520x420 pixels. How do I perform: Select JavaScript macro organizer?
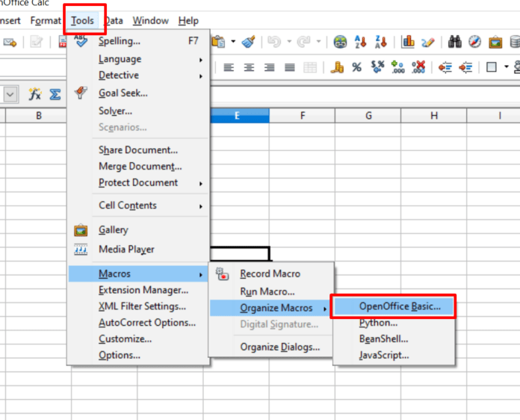(394, 355)
